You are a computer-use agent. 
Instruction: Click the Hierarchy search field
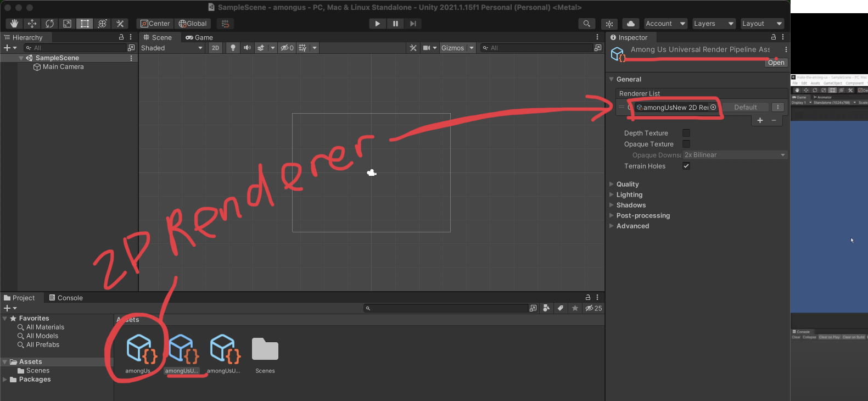76,48
